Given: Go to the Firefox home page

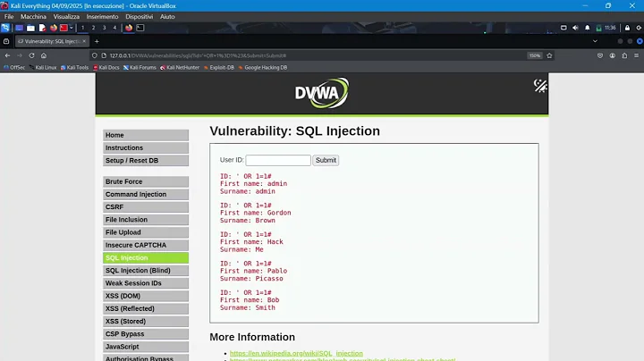Looking at the screenshot, I should 44,55.
